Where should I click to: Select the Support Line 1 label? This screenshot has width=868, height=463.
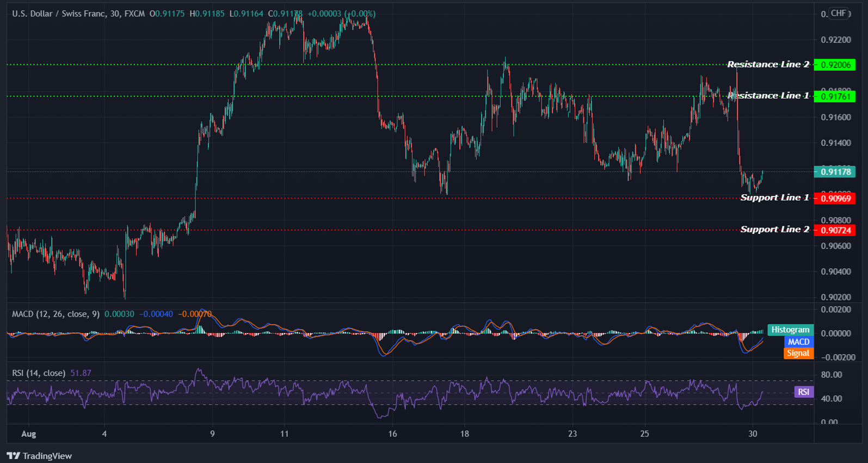[x=774, y=197]
